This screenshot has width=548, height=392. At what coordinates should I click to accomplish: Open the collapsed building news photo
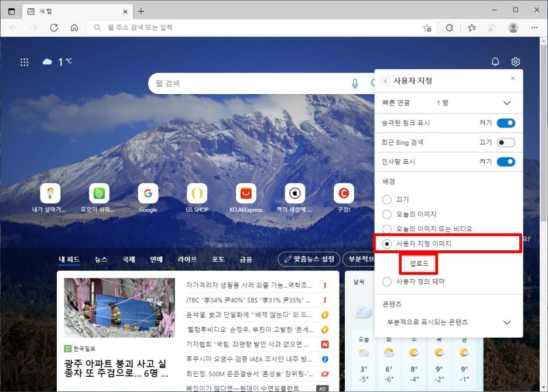point(119,307)
